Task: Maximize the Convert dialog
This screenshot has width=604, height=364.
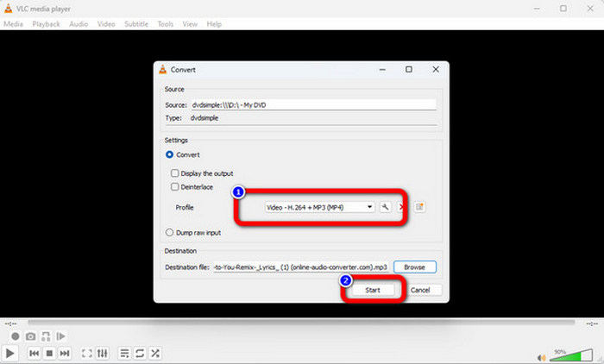Action: pyautogui.click(x=409, y=69)
